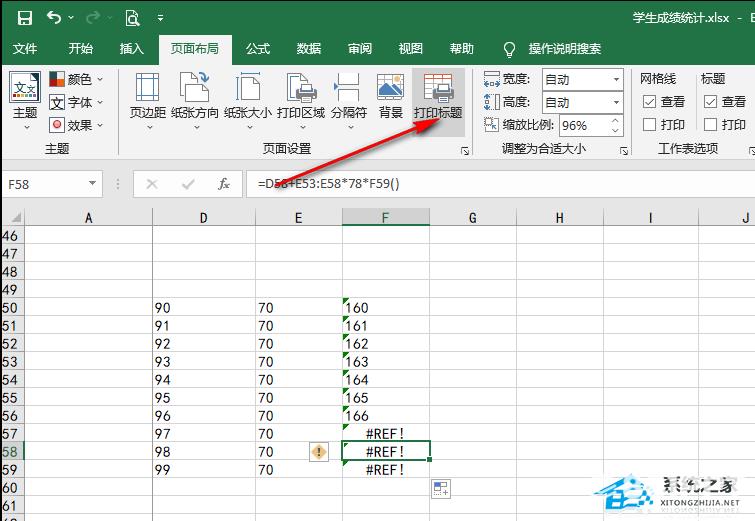The image size is (755, 521).
Task: Select column F header
Action: [385, 218]
